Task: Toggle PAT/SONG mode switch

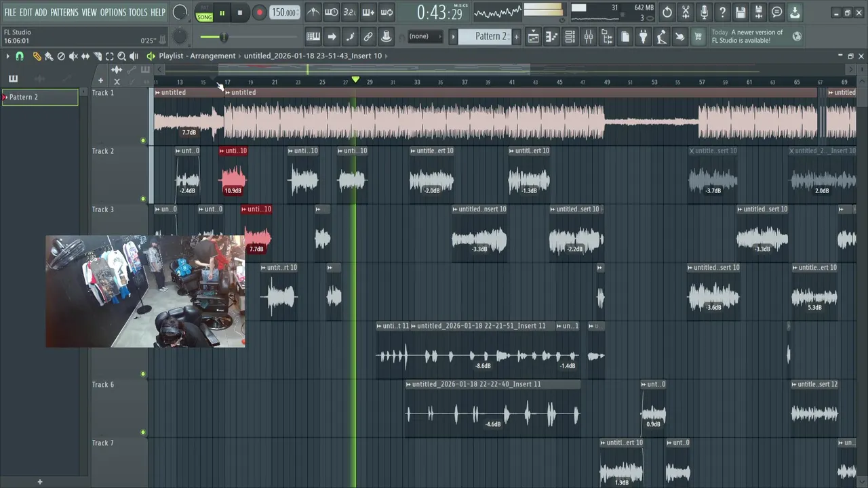Action: [x=204, y=13]
